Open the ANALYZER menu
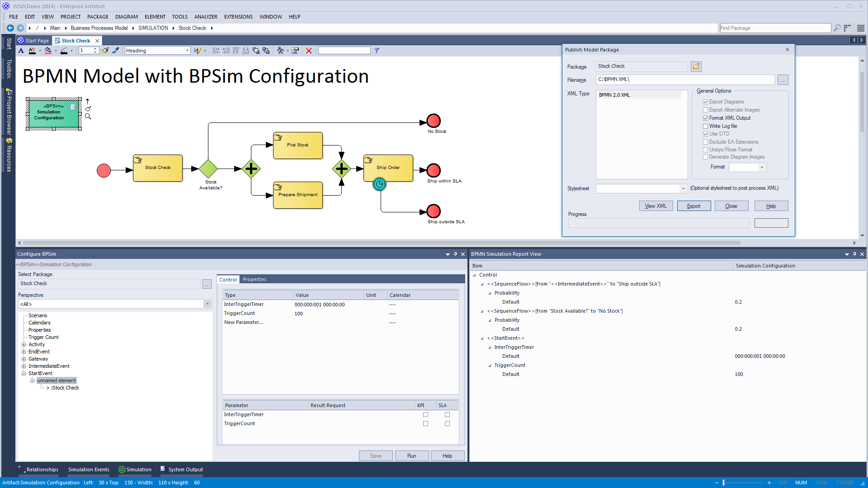 [x=206, y=17]
